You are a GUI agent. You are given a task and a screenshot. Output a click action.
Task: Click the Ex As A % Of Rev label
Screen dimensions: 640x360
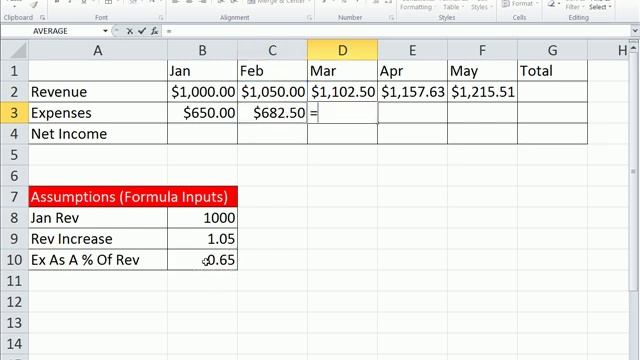click(98, 260)
